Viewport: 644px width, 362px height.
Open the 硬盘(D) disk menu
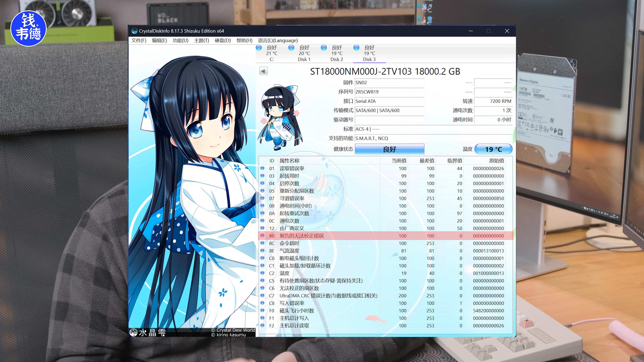click(223, 40)
